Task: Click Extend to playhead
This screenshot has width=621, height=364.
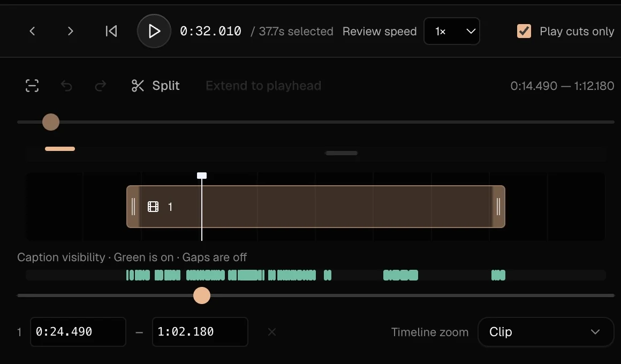Action: point(263,86)
